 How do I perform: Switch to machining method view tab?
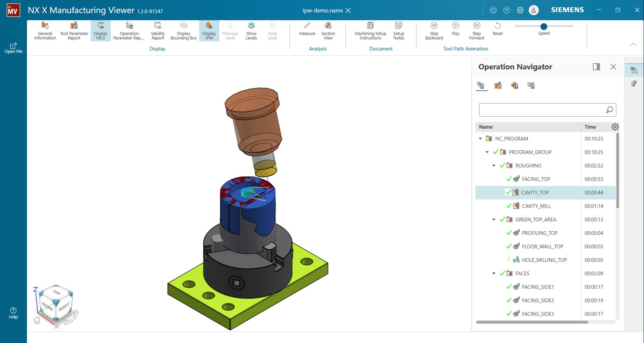[x=531, y=86]
